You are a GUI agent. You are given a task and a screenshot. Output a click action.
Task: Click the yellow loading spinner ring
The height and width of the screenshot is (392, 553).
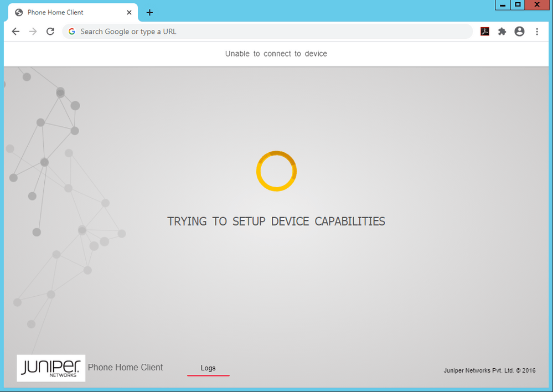pyautogui.click(x=276, y=171)
